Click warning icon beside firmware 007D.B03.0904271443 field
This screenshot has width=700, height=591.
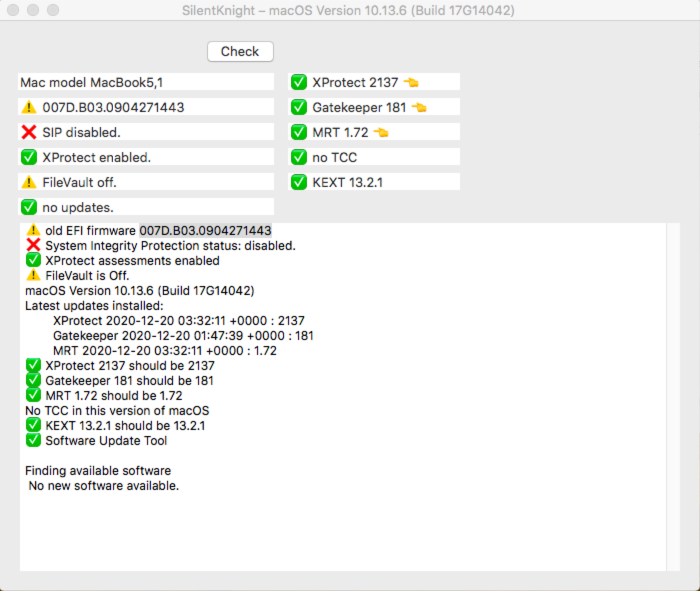[29, 107]
